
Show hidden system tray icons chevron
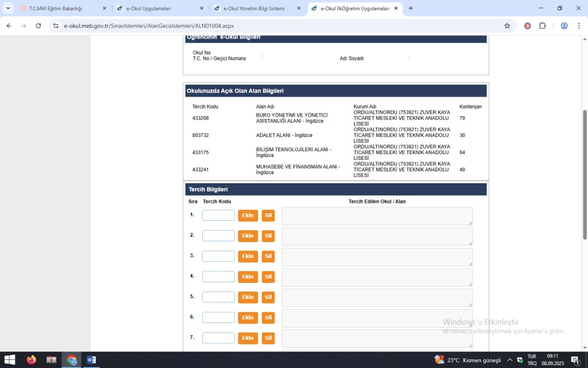tap(509, 360)
